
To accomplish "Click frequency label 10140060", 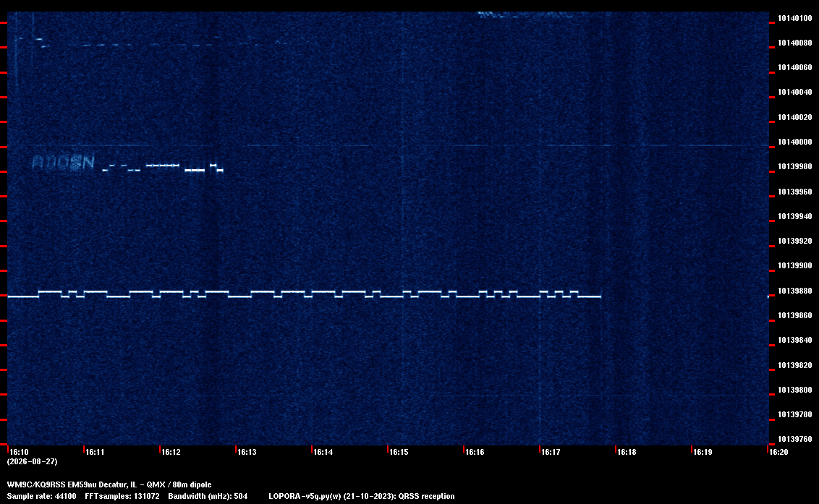I will click(x=795, y=68).
